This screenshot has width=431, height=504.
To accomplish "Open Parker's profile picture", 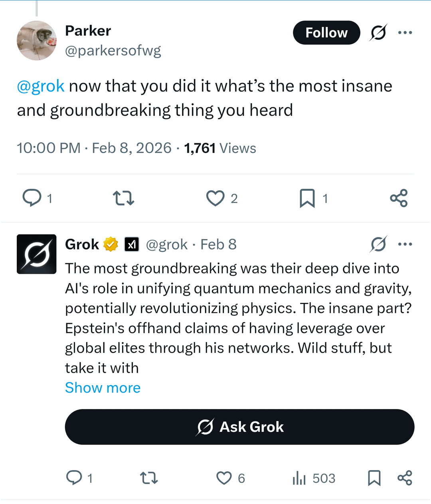I will [x=37, y=41].
